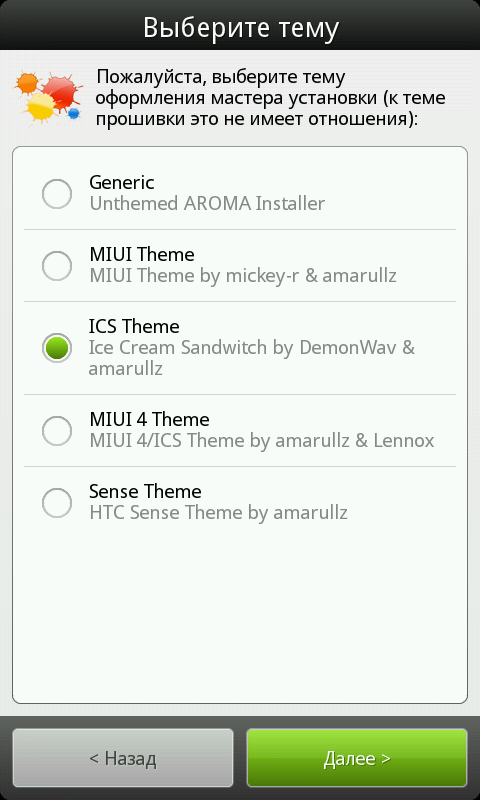This screenshot has width=480, height=800.
Task: Choose the MIUI Theme title text
Action: tap(142, 255)
